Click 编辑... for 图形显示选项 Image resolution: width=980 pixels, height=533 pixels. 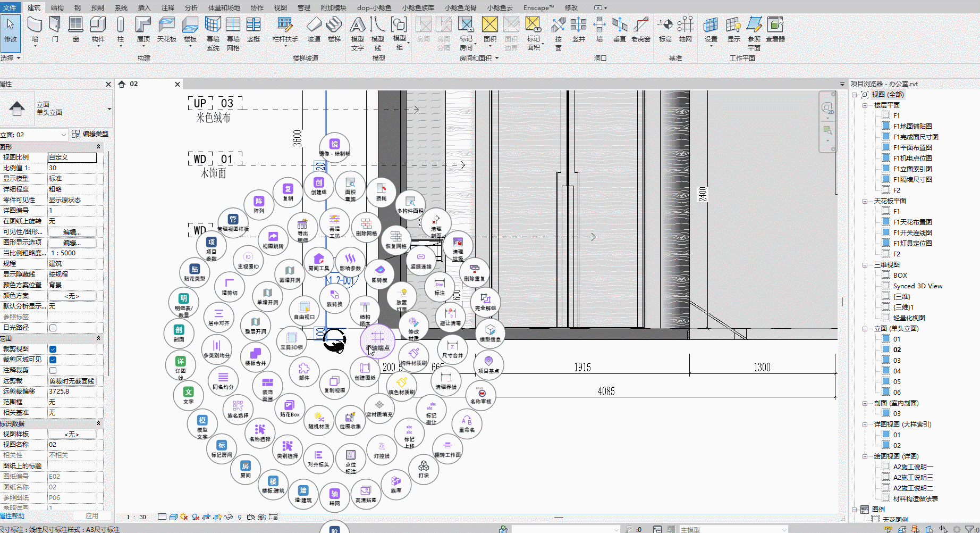[72, 243]
